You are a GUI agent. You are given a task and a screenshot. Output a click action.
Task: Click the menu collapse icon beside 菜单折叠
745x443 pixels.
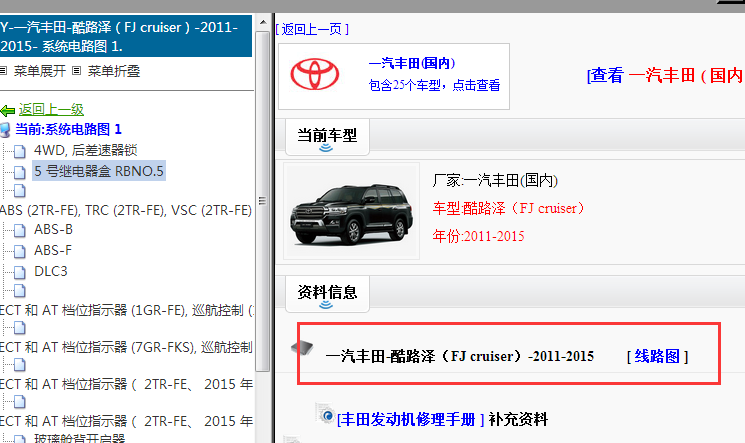[76, 71]
